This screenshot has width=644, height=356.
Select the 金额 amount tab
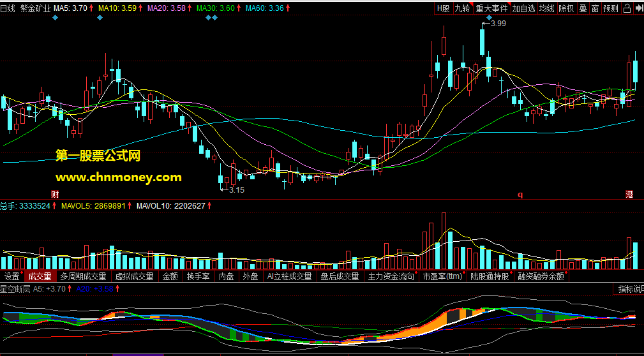click(x=170, y=277)
